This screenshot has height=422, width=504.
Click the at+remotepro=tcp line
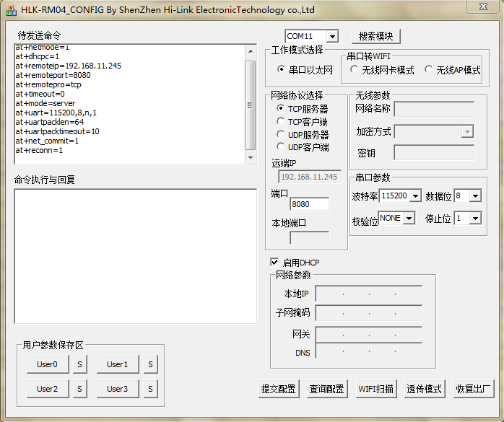click(x=48, y=85)
